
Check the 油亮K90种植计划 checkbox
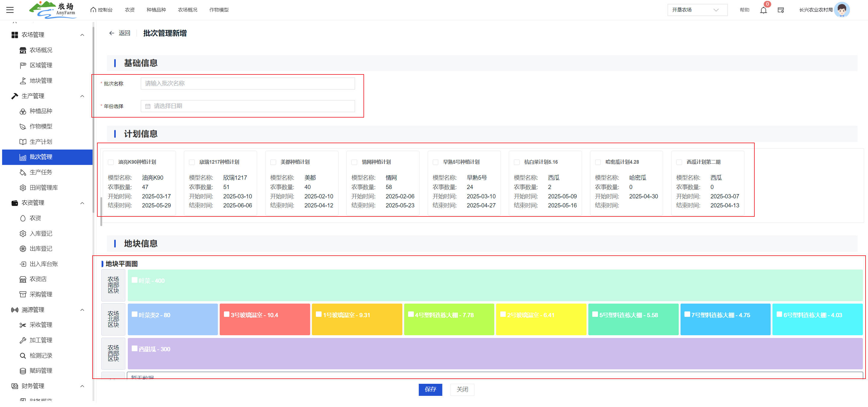[111, 162]
